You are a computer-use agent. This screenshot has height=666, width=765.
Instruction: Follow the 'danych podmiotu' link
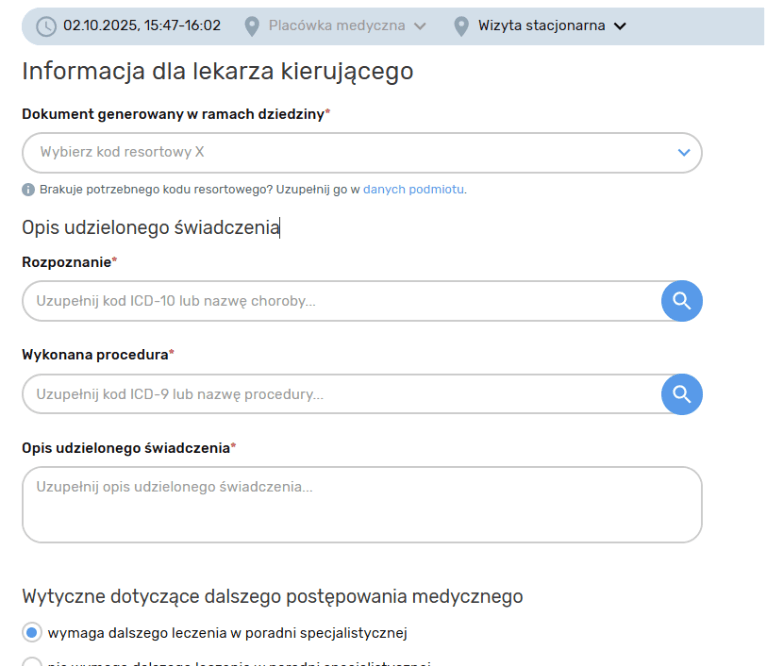(414, 189)
